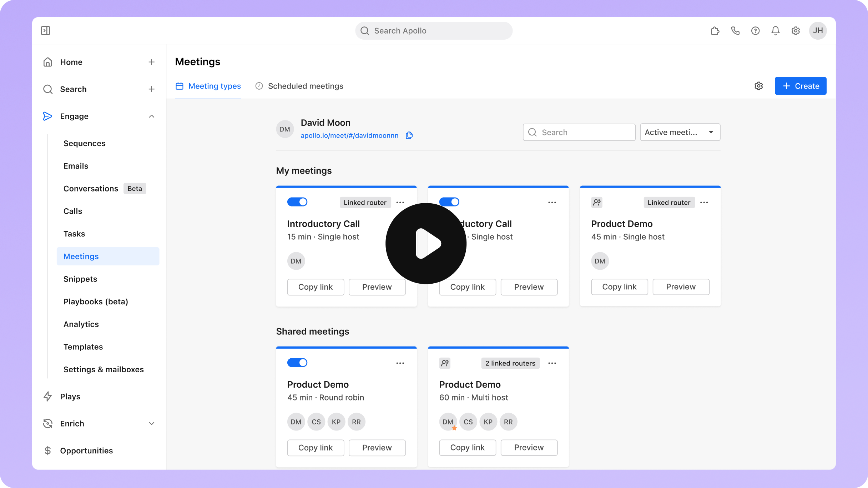Toggle the second Introductory Call meeting on/off
Image resolution: width=868 pixels, height=488 pixels.
(x=449, y=202)
